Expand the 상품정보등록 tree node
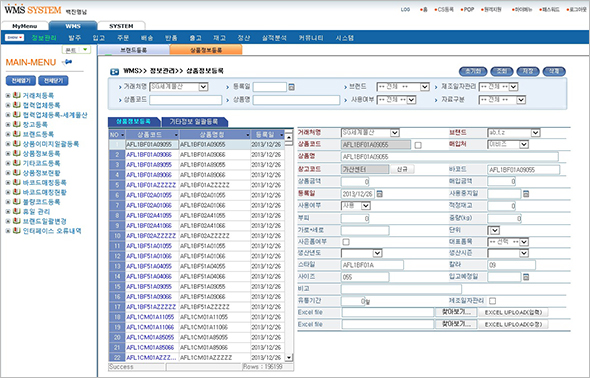The width and height of the screenshot is (590, 378). [8, 153]
